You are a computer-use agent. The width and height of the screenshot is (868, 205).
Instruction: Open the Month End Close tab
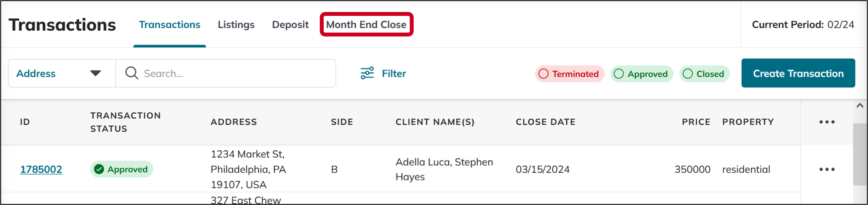367,24
